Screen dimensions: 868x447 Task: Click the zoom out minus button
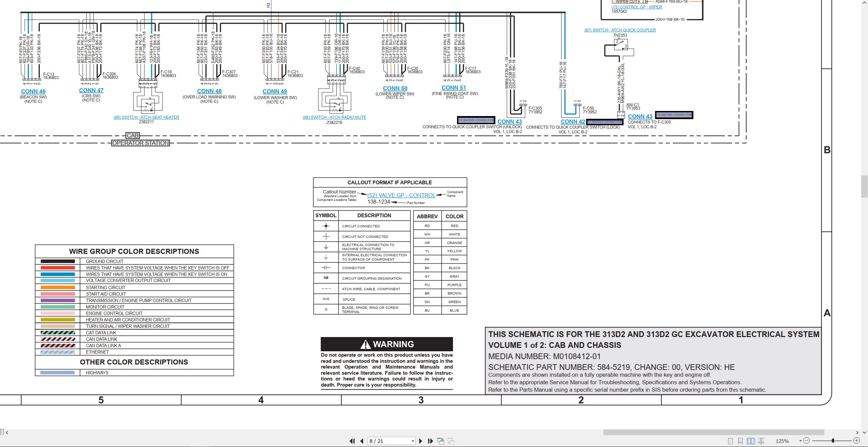tap(807, 441)
